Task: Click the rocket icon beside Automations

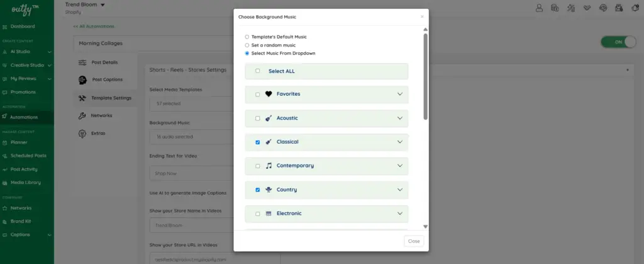Action: point(4,117)
